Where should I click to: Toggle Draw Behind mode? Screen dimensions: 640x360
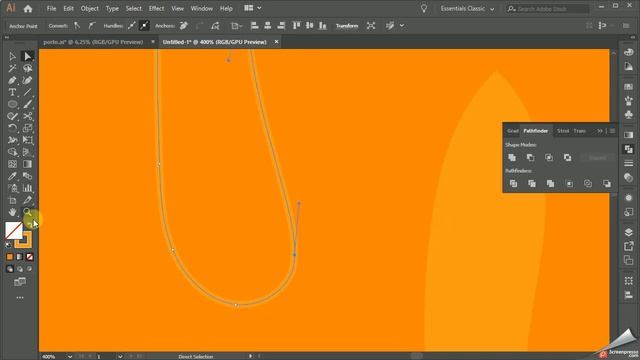[x=20, y=269]
